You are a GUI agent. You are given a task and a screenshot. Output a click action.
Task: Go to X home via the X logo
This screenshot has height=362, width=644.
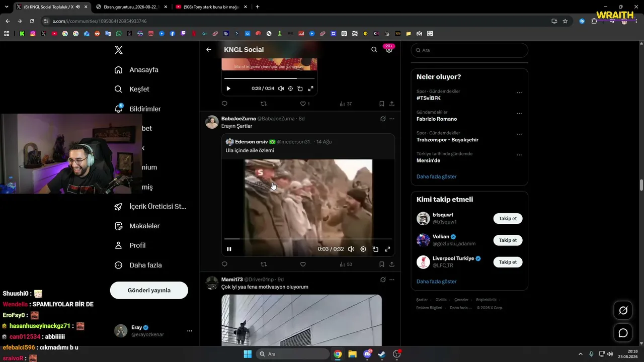(118, 50)
